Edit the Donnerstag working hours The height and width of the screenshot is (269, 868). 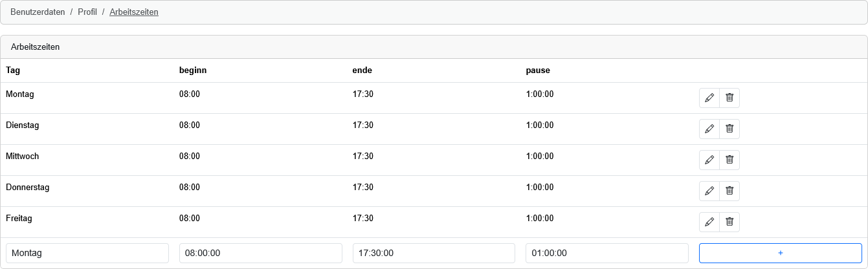coord(709,191)
